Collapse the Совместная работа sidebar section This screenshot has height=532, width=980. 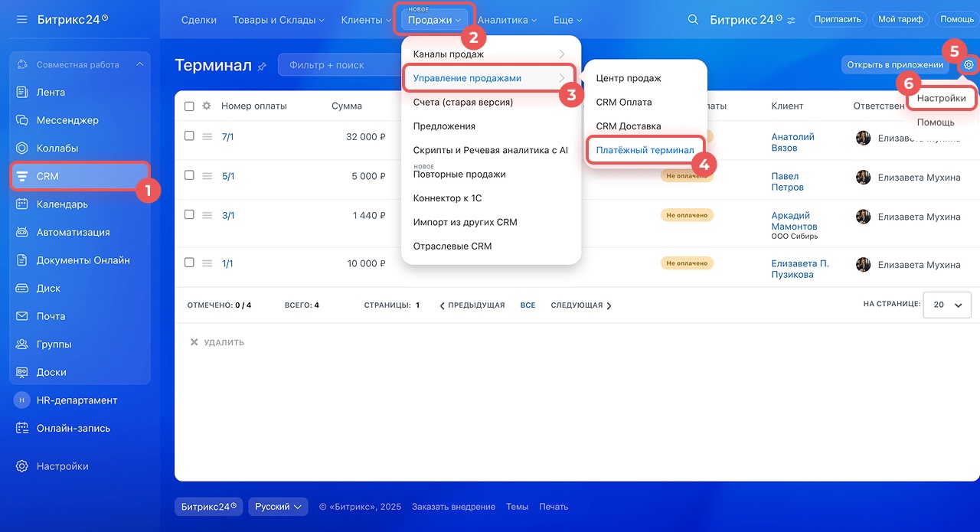(x=139, y=65)
